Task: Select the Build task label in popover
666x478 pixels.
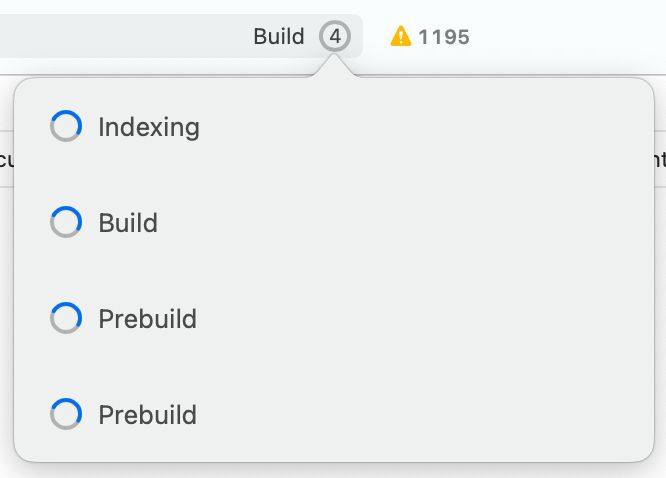Action: 128,223
